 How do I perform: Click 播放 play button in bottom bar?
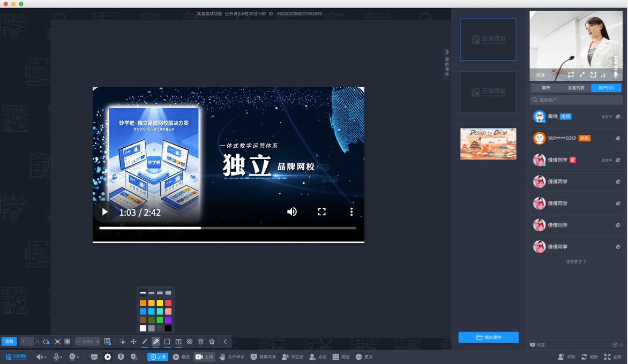click(x=182, y=357)
